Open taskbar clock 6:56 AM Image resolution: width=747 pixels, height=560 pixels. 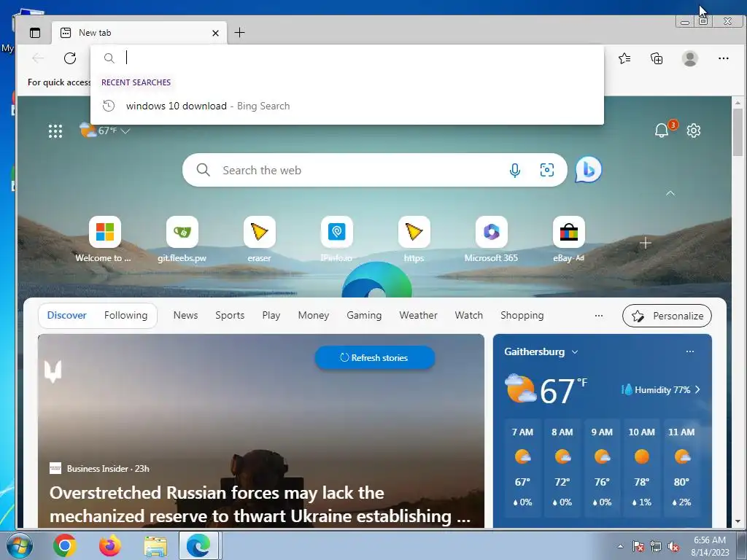point(710,546)
